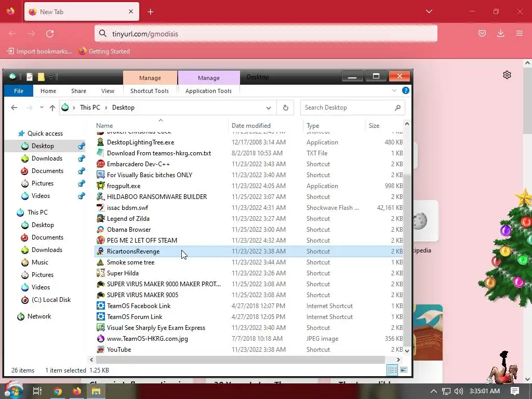Viewport: 532px width, 399px height.
Task: Open recent locations dropdown arrow
Action: coord(42,108)
